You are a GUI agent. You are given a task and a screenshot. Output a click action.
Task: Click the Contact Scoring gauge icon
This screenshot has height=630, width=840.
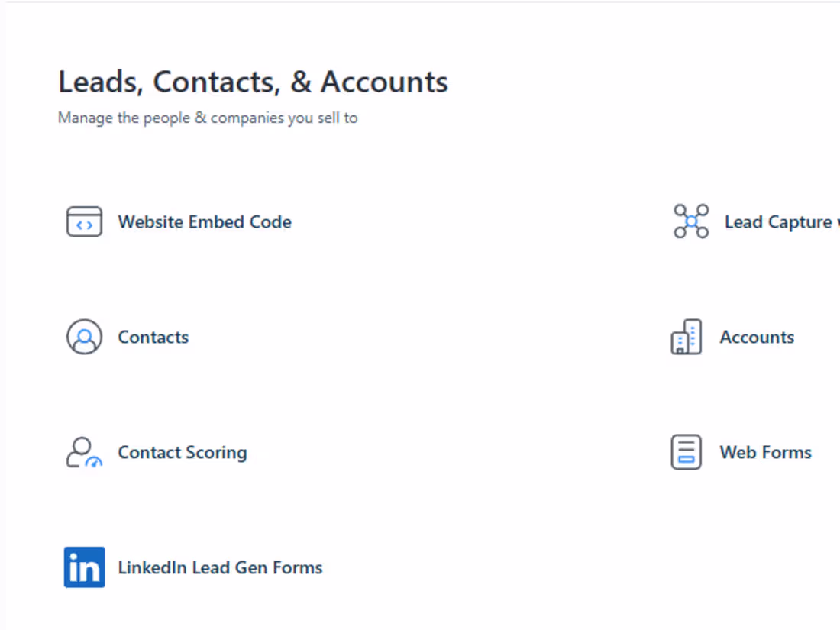coord(84,452)
